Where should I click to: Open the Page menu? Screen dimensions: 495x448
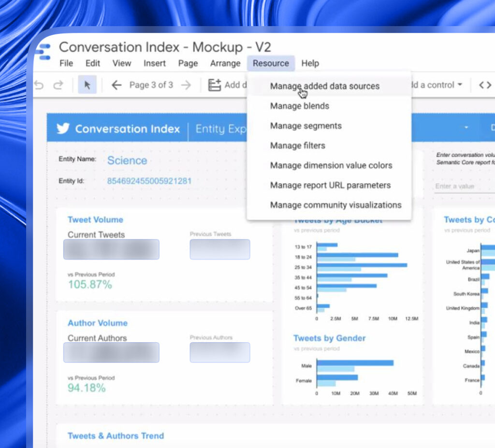[188, 63]
